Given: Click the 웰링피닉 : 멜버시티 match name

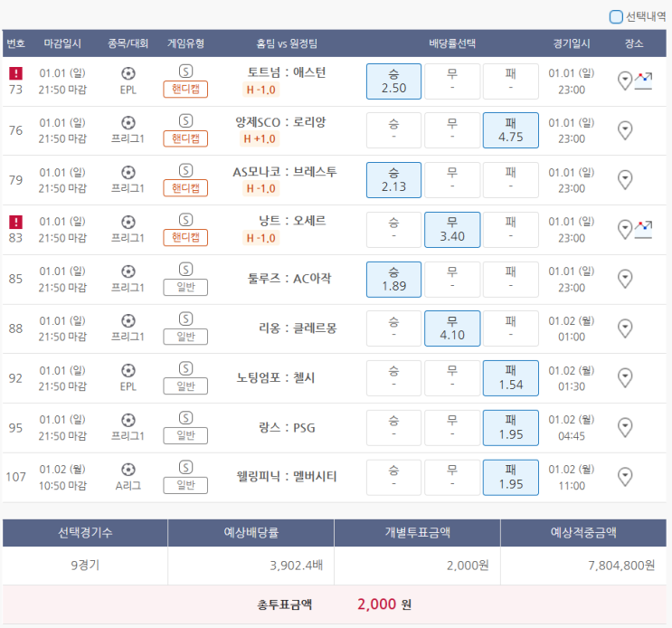Looking at the screenshot, I should 287,477.
